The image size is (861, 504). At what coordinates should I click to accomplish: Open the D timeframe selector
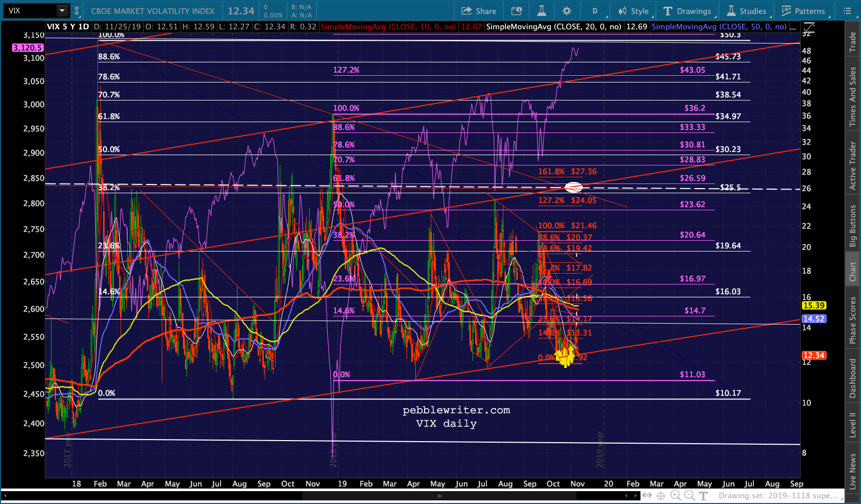click(595, 11)
